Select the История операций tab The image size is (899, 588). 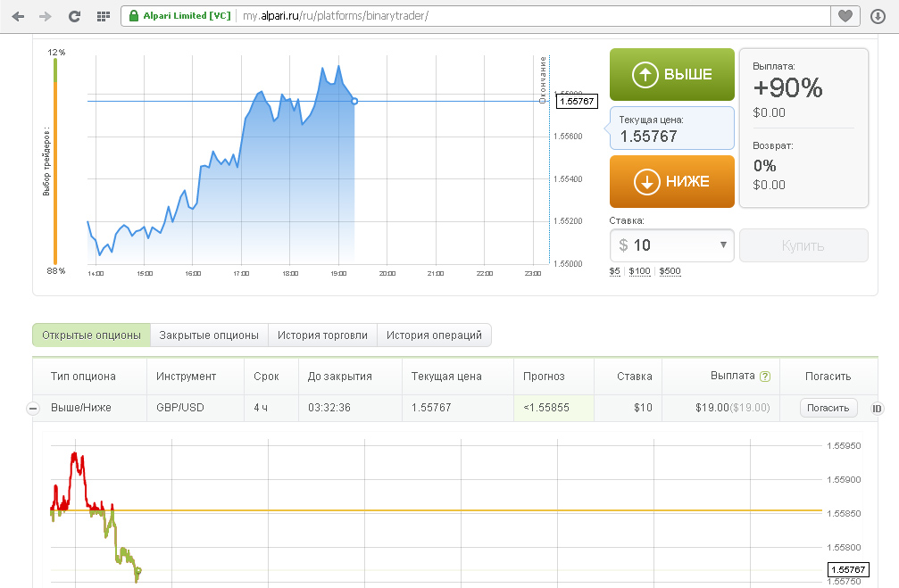(x=434, y=335)
